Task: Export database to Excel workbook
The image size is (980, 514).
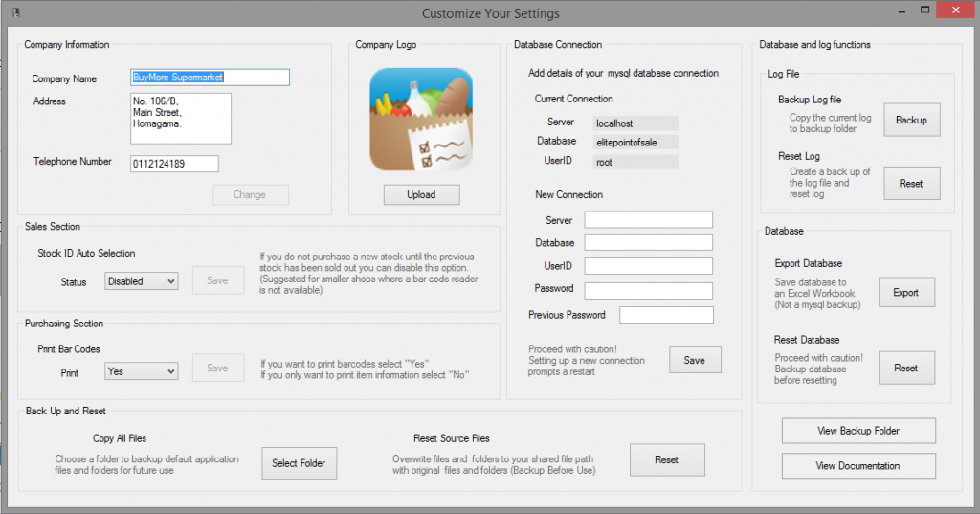Action: coord(905,293)
